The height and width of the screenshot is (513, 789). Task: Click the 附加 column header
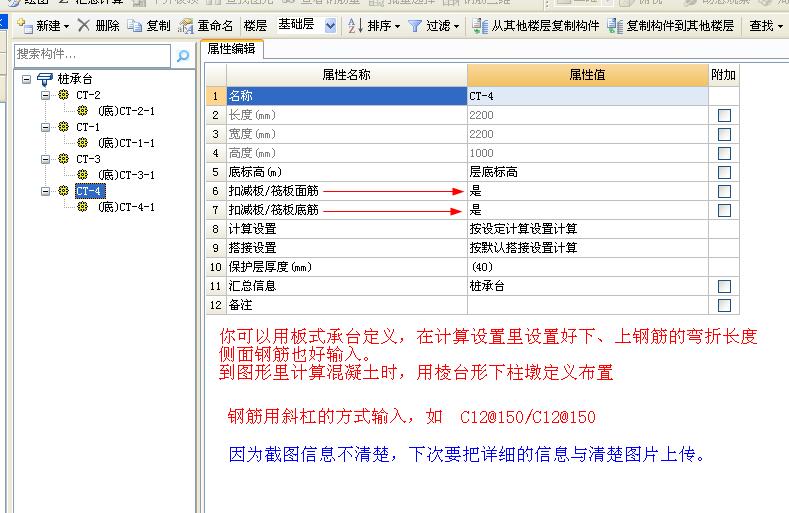(724, 75)
